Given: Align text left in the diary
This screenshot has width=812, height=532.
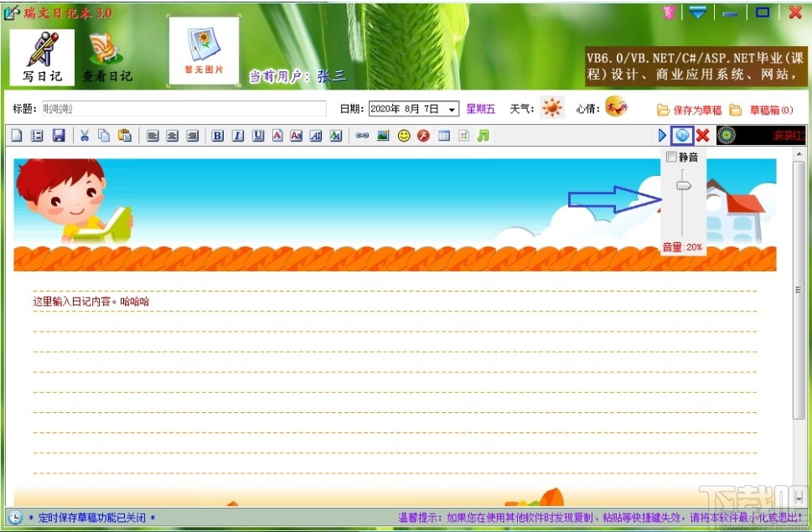Looking at the screenshot, I should (x=153, y=136).
